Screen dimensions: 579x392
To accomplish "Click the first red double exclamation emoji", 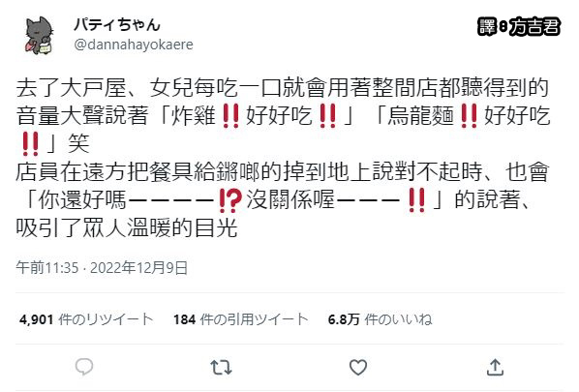I will click(230, 115).
